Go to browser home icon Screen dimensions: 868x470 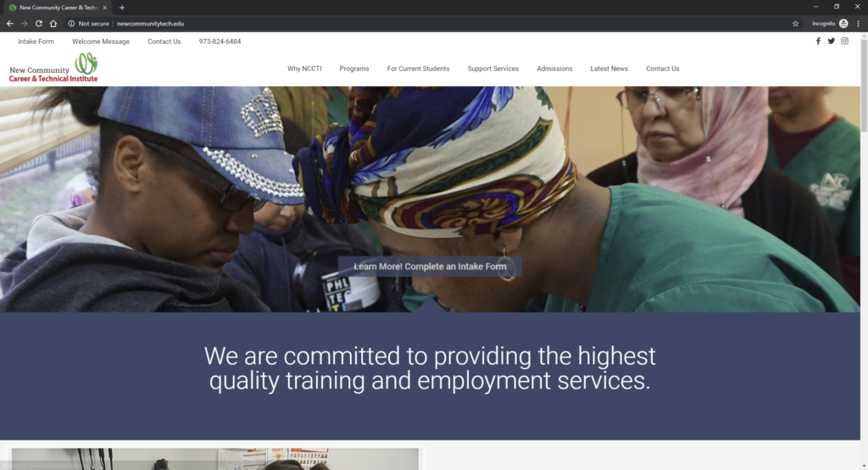click(x=53, y=24)
